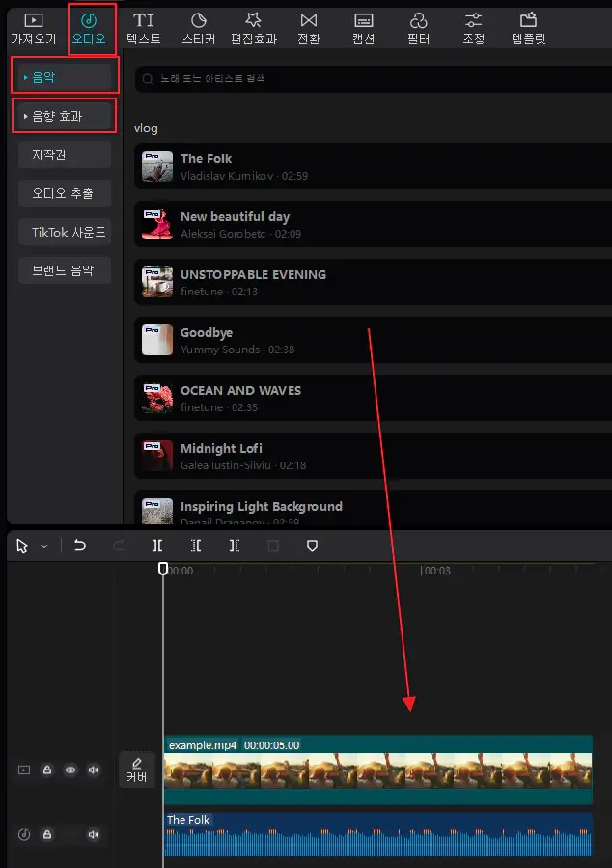612x868 pixels.
Task: Expand the 음악 music category
Action: coord(64,77)
